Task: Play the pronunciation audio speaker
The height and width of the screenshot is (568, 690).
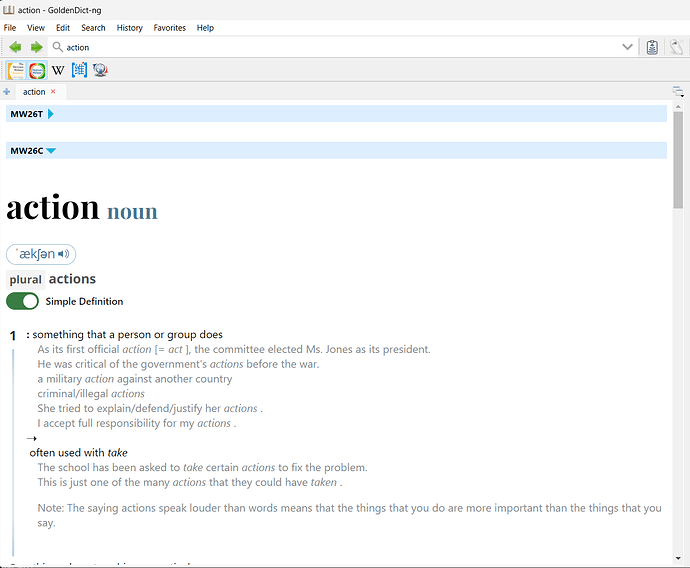Action: pyautogui.click(x=64, y=254)
